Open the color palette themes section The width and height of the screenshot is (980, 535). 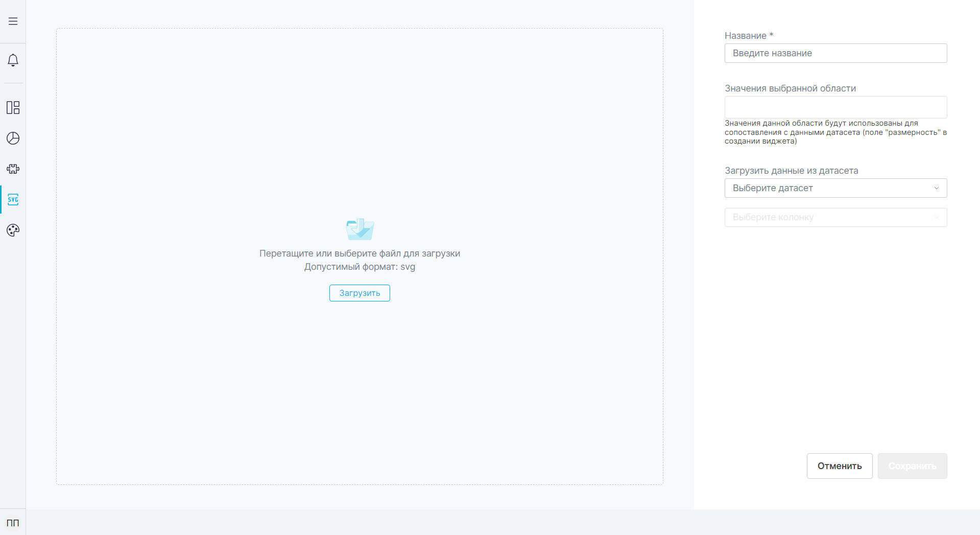(x=13, y=230)
